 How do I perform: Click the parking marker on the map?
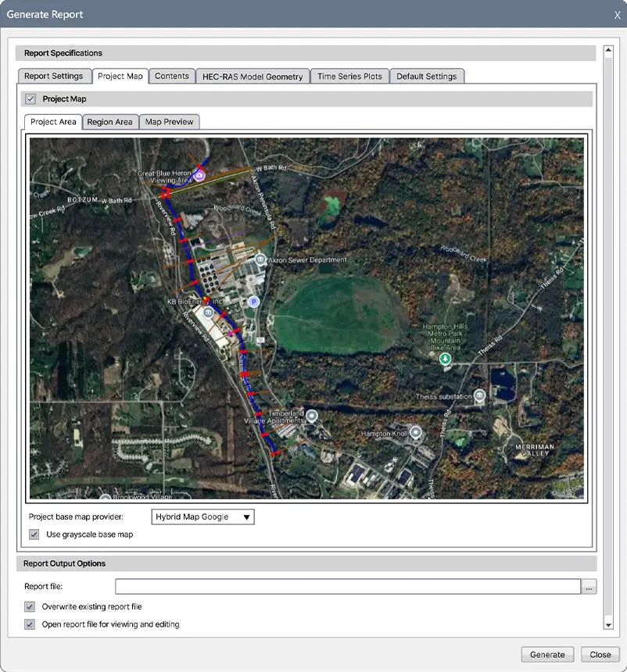pyautogui.click(x=253, y=301)
